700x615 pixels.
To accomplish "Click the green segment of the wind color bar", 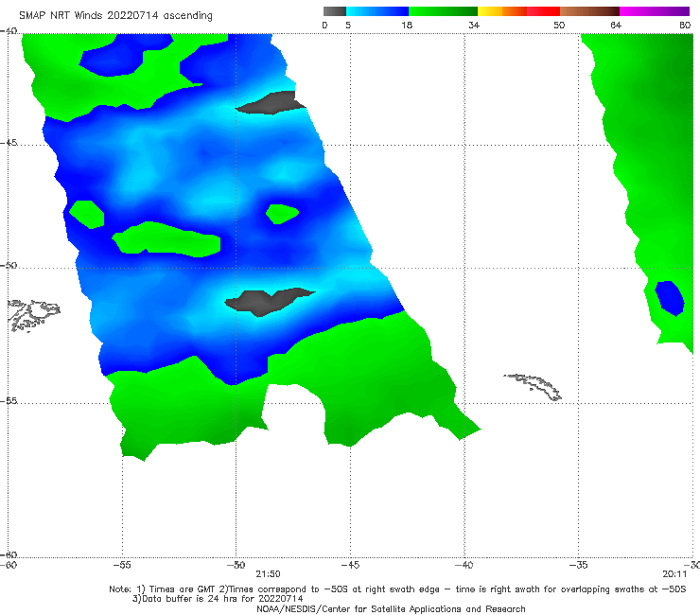I will 443,11.
